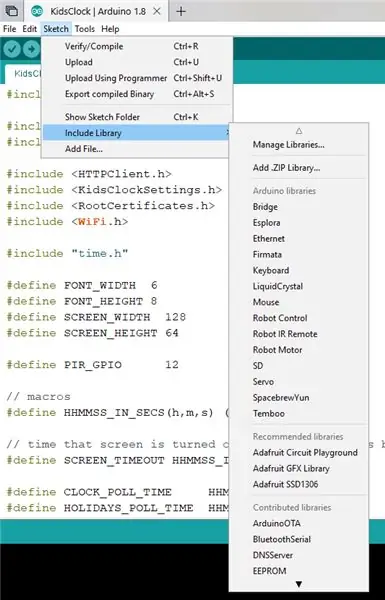Open a new tab with plus icon
The height and width of the screenshot is (600, 385).
tap(181, 11)
